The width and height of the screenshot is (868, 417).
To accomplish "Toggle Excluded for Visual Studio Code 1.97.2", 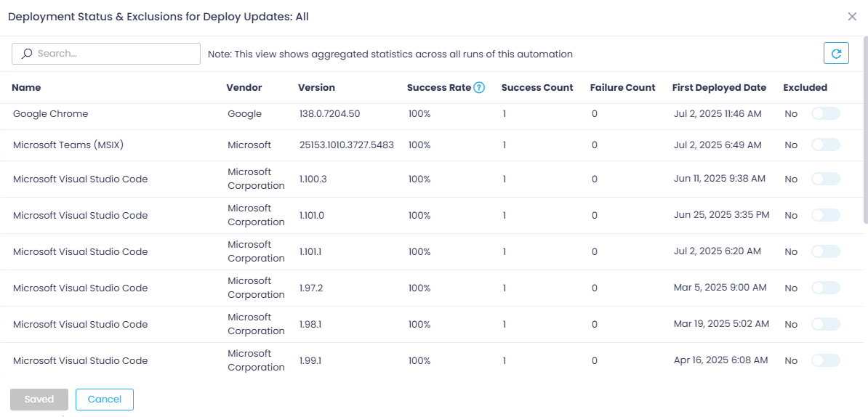I will click(825, 288).
